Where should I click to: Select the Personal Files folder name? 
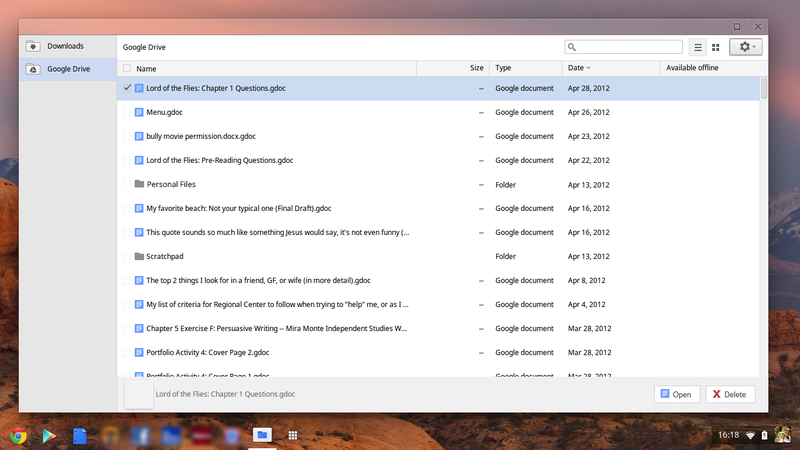(x=171, y=184)
